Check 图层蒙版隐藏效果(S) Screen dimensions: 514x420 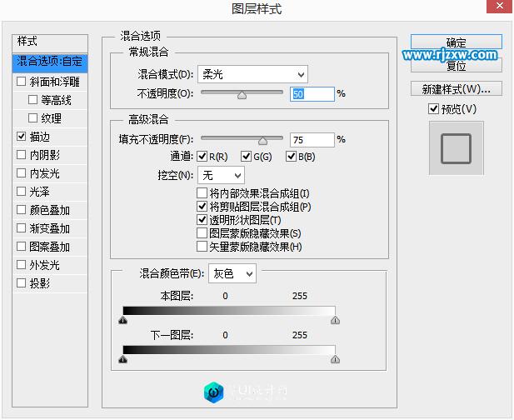[x=202, y=233]
